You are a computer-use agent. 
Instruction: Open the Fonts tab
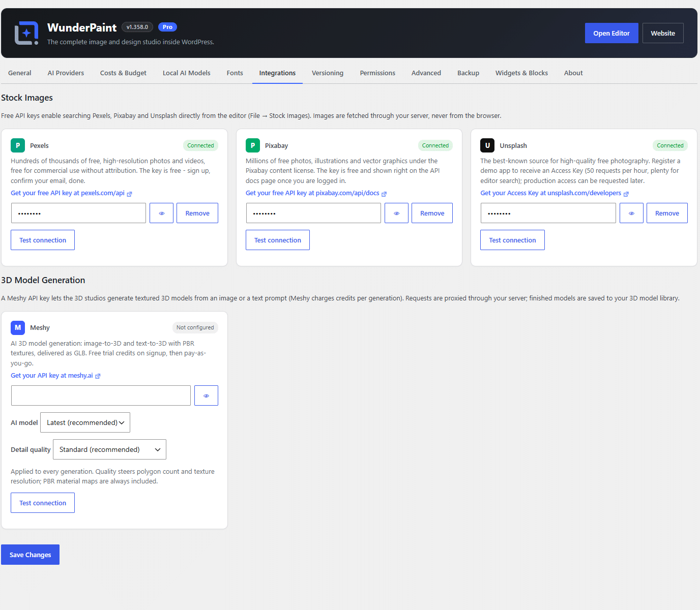(x=235, y=73)
